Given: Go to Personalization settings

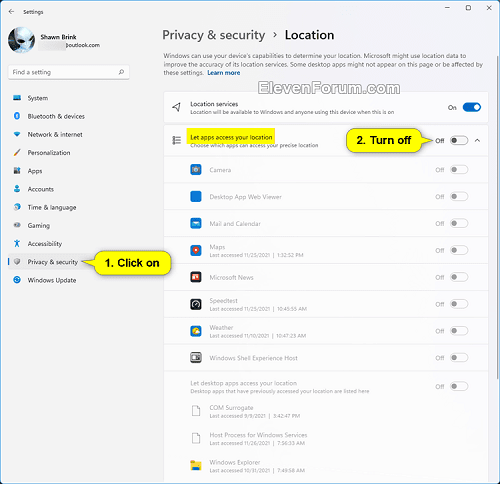Looking at the screenshot, I should tap(68, 153).
